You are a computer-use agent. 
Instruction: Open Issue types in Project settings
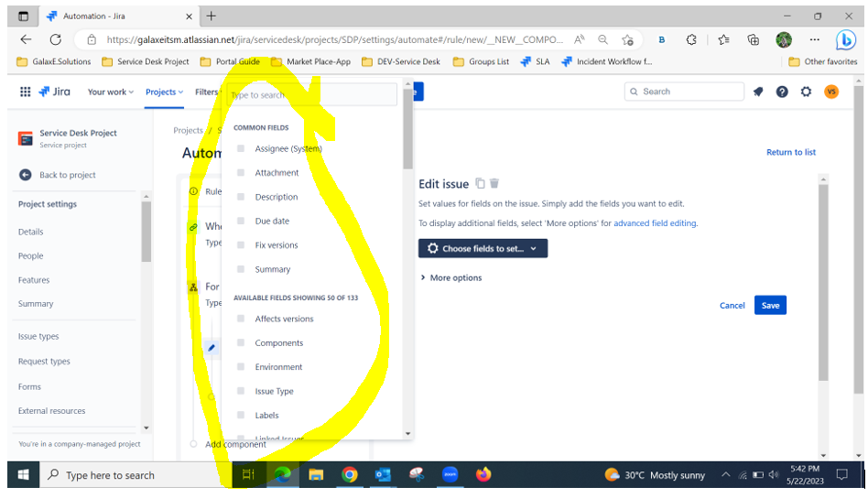click(x=38, y=337)
